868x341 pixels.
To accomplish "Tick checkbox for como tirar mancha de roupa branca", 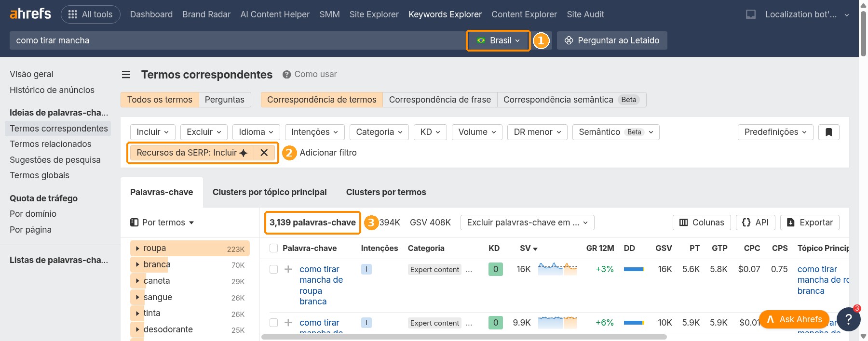I will click(273, 269).
